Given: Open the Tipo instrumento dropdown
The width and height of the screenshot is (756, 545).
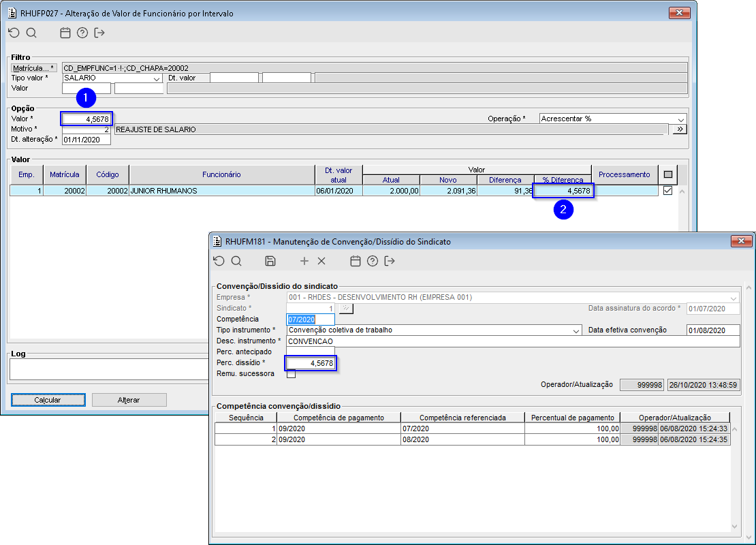Looking at the screenshot, I should coord(576,330).
